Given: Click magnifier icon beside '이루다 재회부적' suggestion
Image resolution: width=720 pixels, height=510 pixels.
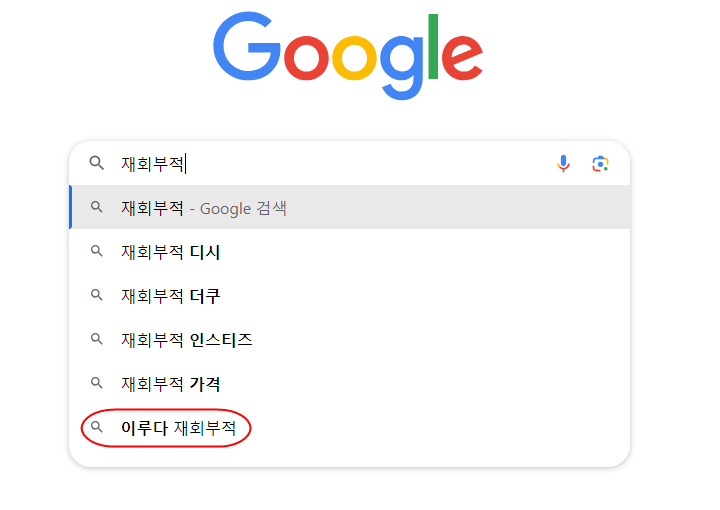Looking at the screenshot, I should click(x=97, y=428).
